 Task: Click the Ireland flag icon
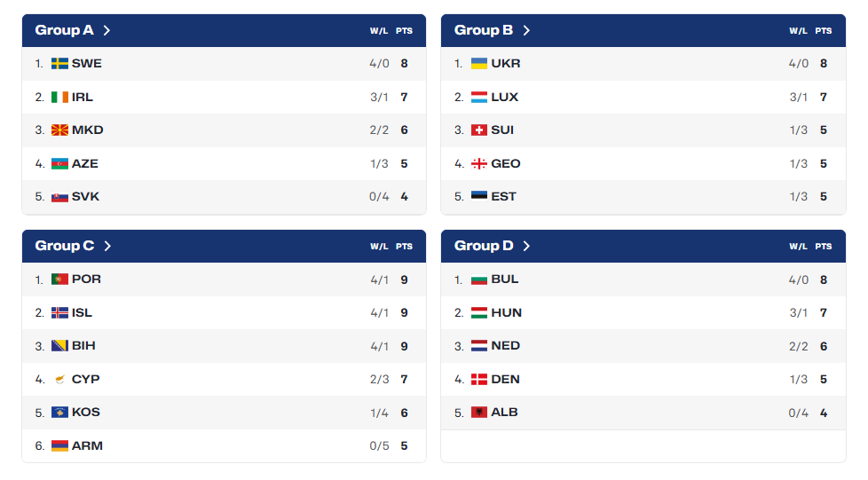coord(59,98)
